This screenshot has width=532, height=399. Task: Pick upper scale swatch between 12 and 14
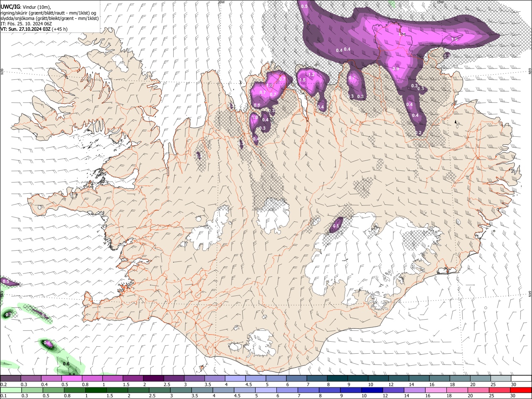coord(399,378)
